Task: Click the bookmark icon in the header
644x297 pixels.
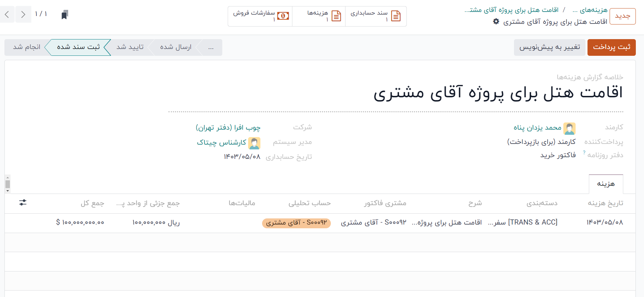Action: pos(65,15)
